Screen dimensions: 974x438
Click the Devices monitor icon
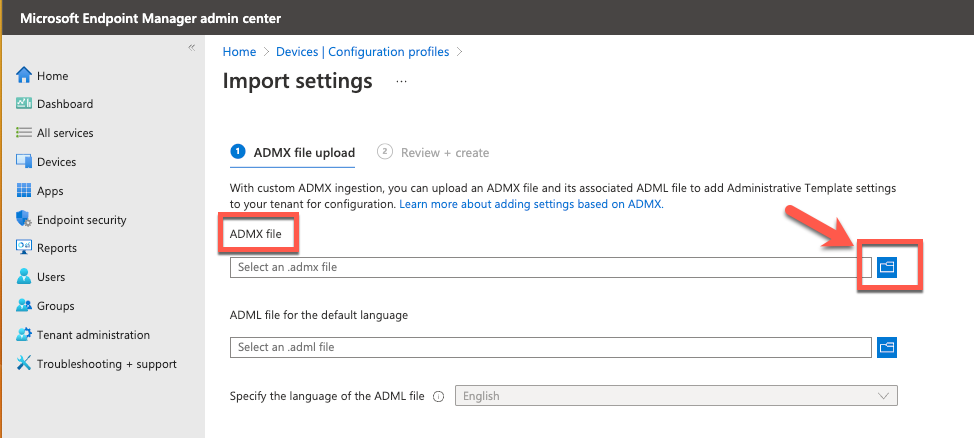point(24,162)
